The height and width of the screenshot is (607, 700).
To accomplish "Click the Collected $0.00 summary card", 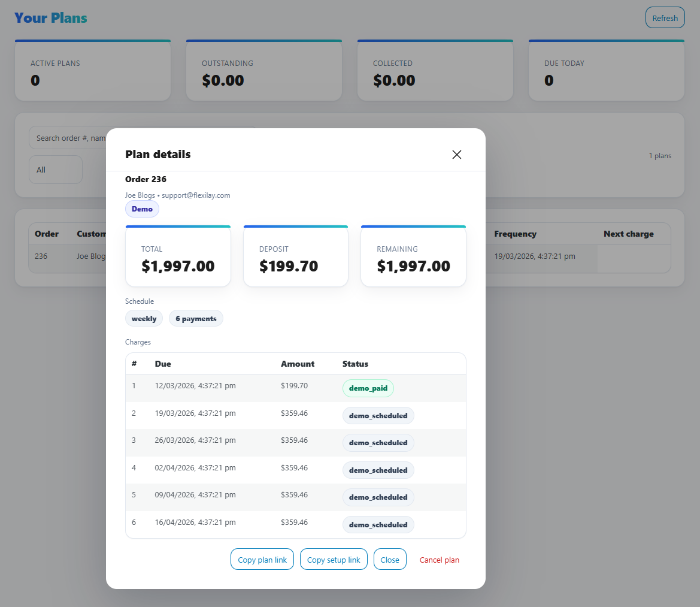I will coord(435,71).
